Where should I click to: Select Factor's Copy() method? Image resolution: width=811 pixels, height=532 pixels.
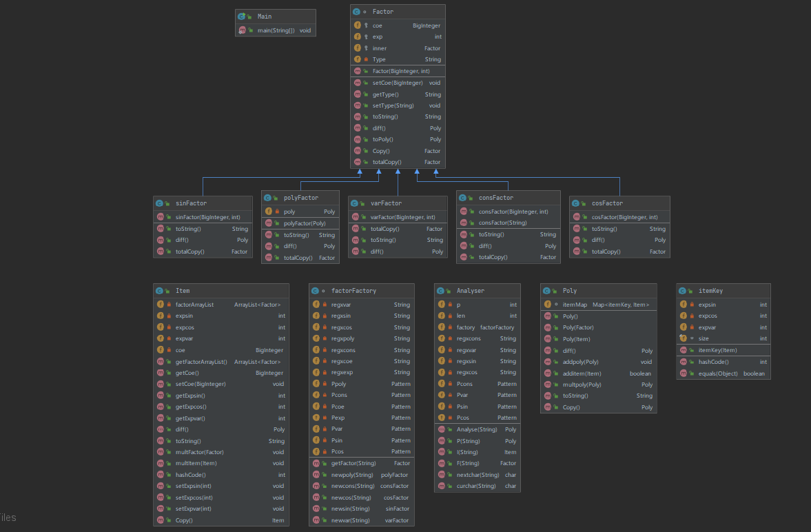point(397,151)
